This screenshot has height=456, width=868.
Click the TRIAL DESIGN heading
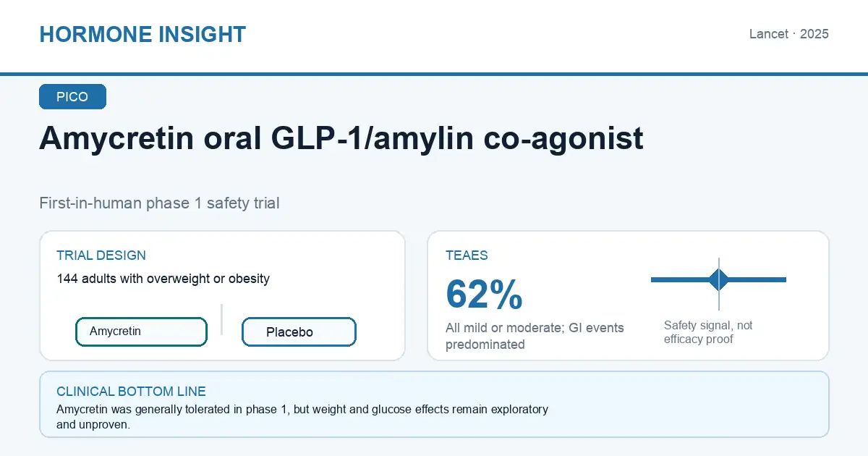[101, 256]
